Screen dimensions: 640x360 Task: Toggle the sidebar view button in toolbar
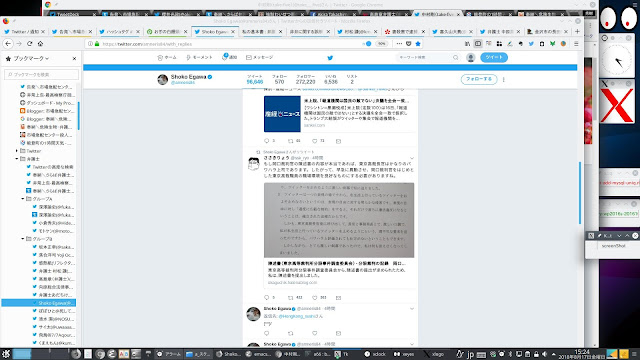[x=478, y=44]
